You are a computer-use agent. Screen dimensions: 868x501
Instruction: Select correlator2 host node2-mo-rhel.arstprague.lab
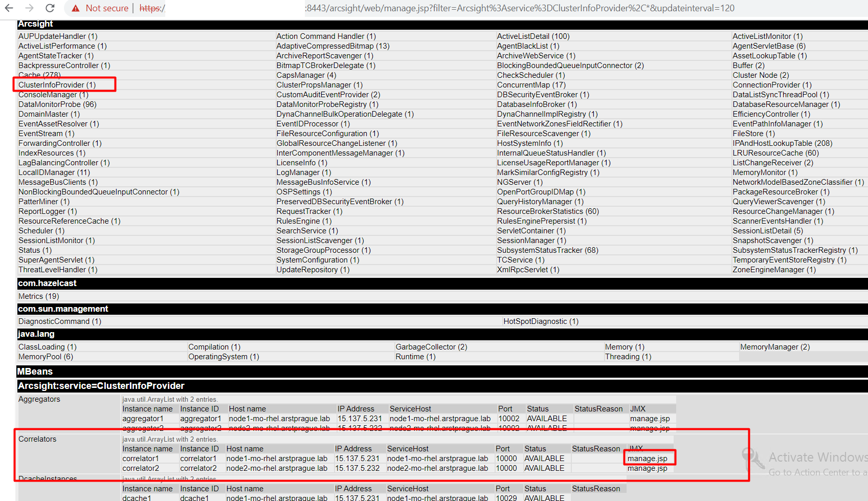click(x=277, y=468)
